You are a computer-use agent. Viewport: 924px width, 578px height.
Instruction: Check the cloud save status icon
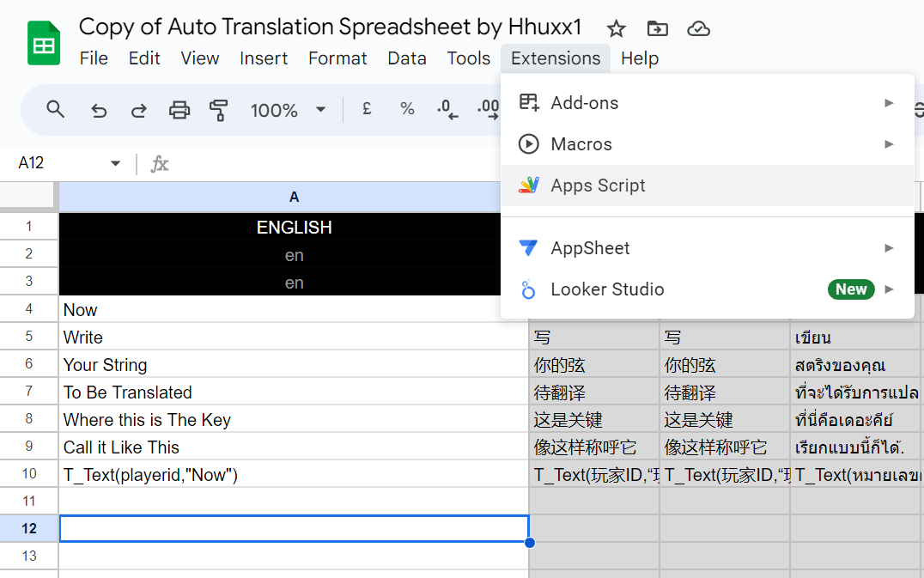tap(698, 28)
